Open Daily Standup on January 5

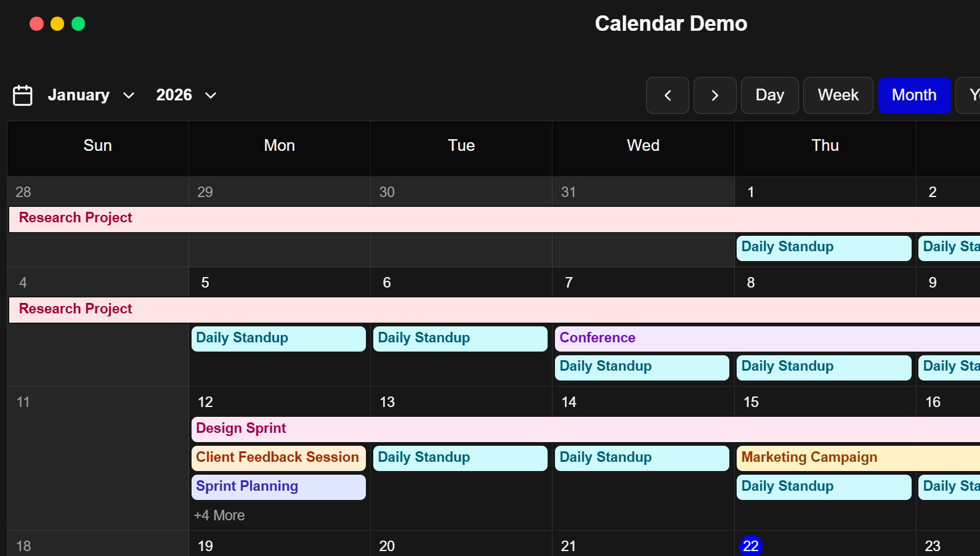tap(278, 339)
